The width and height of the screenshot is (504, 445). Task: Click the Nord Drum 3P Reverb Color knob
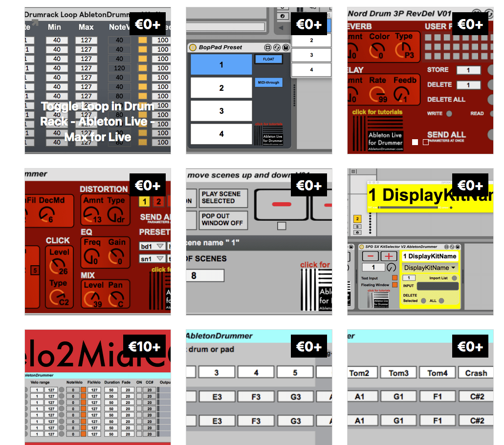pos(377,51)
